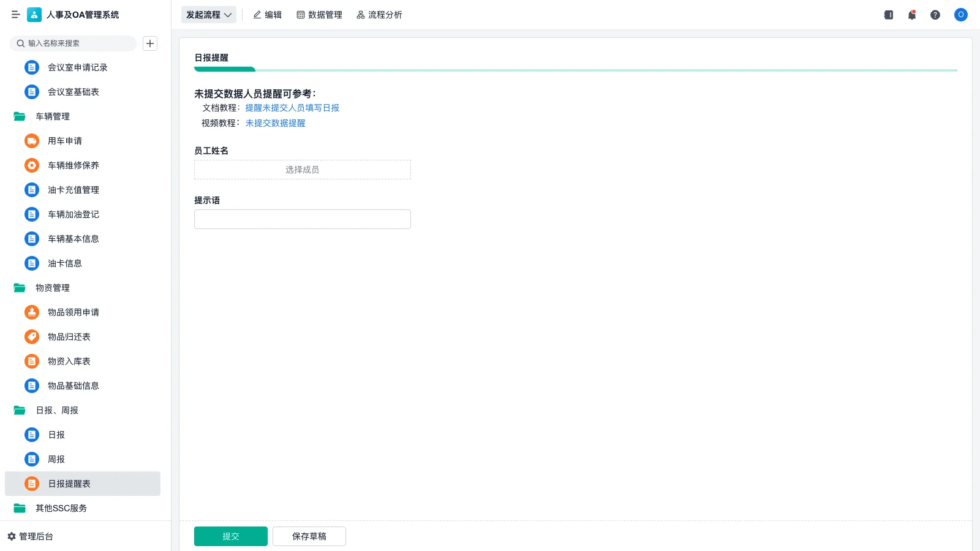Open the notifications bell icon

tap(911, 15)
